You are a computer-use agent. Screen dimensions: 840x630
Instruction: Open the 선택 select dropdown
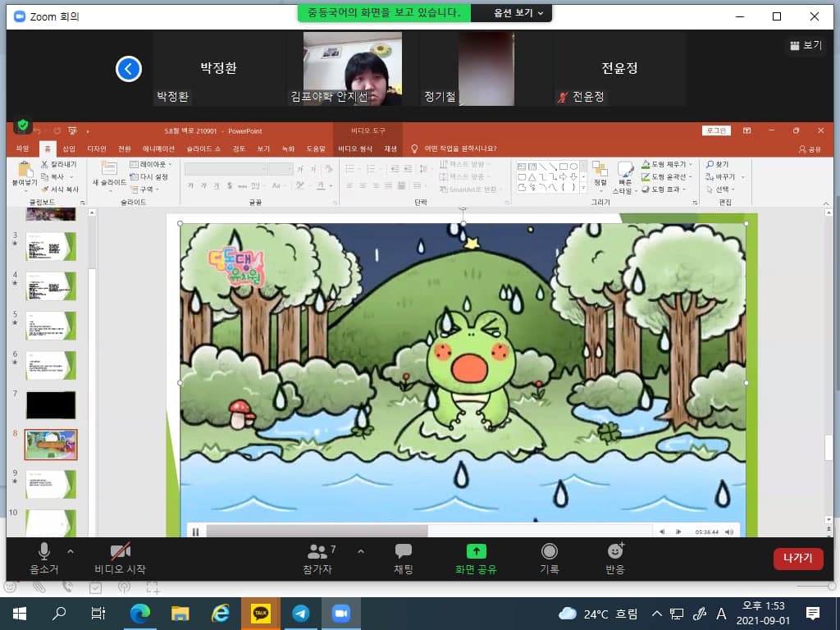coord(720,189)
